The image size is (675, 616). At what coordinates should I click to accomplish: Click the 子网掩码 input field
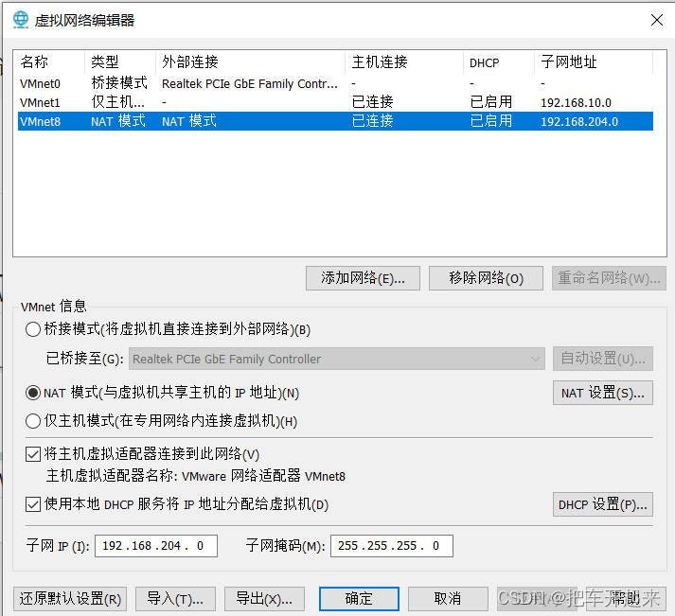[x=392, y=546]
